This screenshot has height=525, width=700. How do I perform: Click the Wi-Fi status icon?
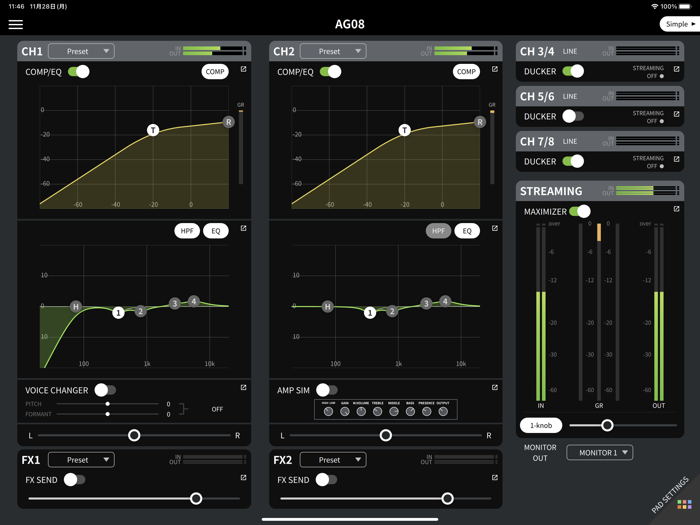pyautogui.click(x=654, y=6)
